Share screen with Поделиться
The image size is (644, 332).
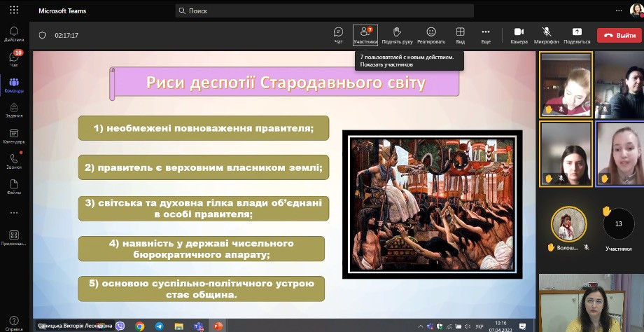coord(577,36)
